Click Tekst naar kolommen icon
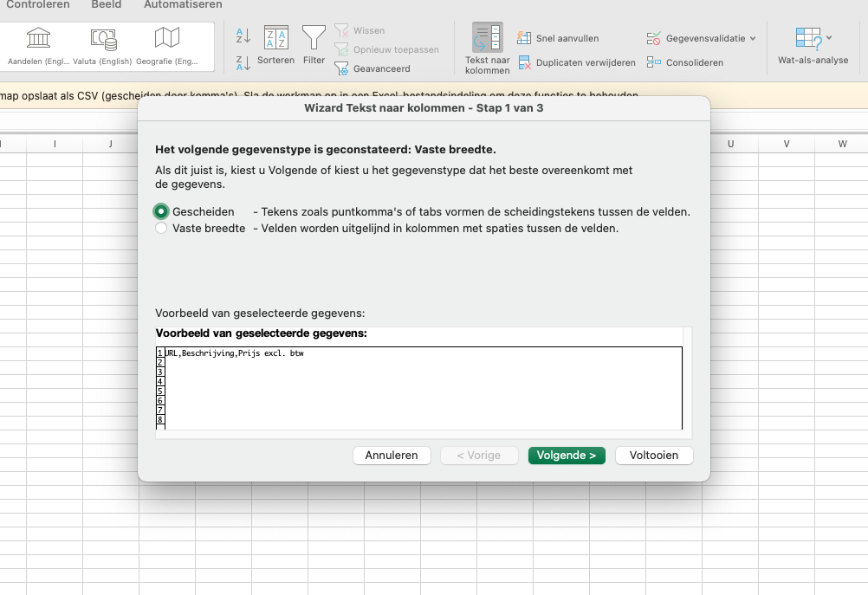 487,49
